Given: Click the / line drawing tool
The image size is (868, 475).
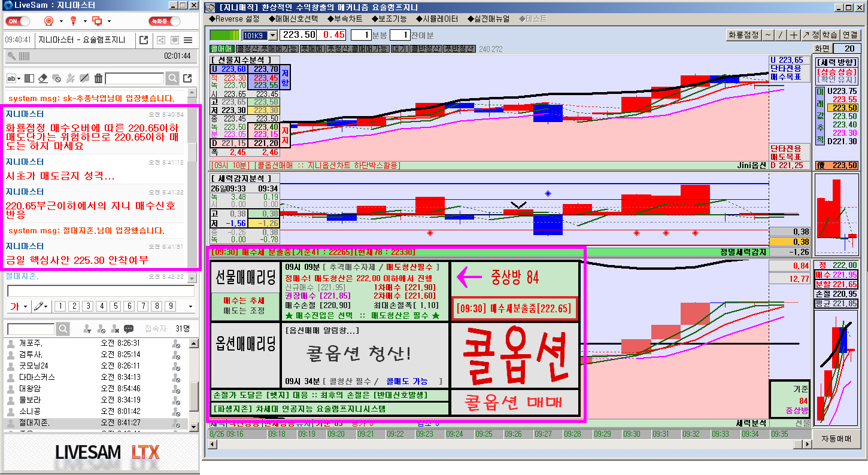Looking at the screenshot, I should click(781, 35).
